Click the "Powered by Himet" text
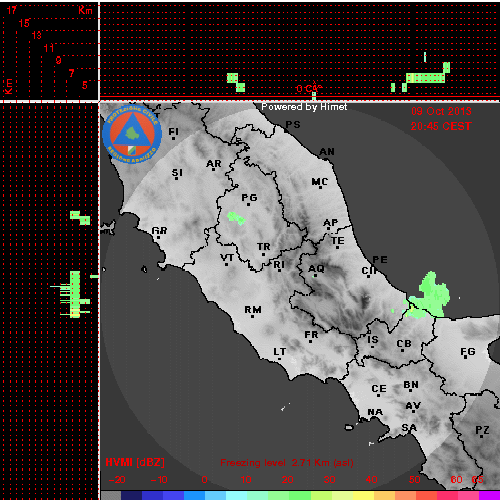Viewport: 500px width, 500px height. (304, 107)
